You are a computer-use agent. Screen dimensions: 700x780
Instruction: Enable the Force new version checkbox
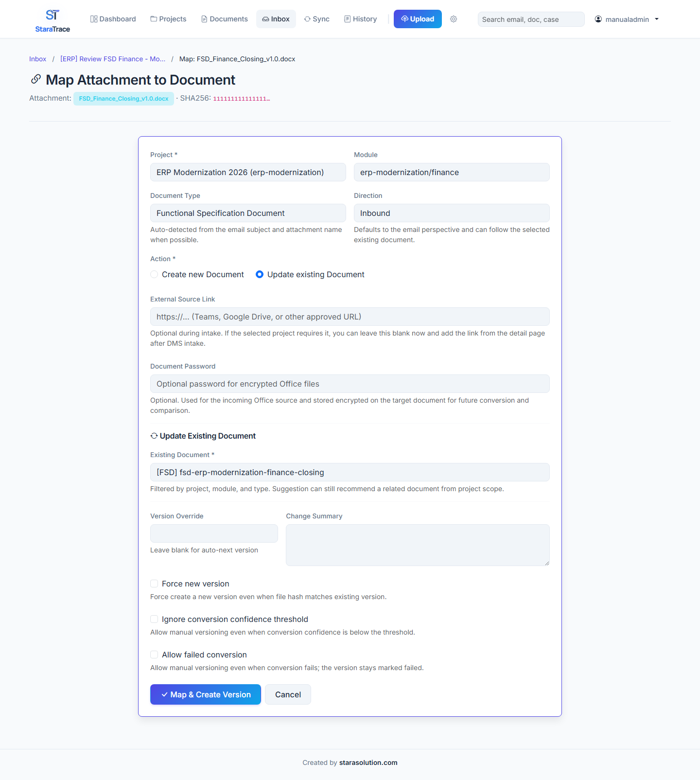(154, 584)
